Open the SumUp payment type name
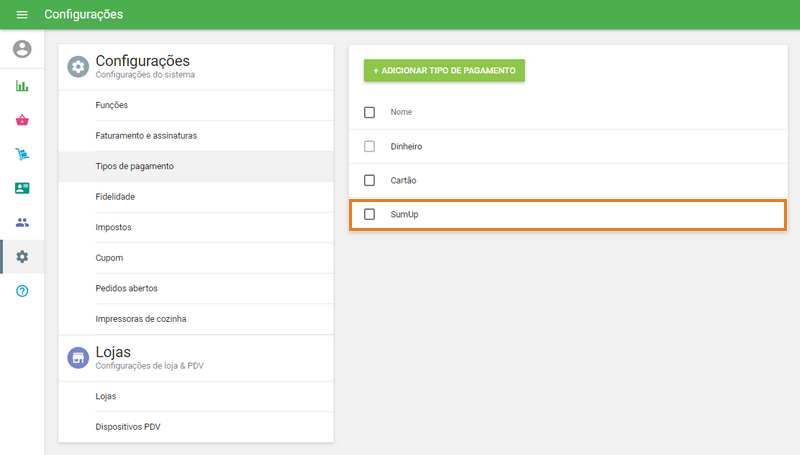Screen dimensions: 800x455 pyautogui.click(x=404, y=214)
